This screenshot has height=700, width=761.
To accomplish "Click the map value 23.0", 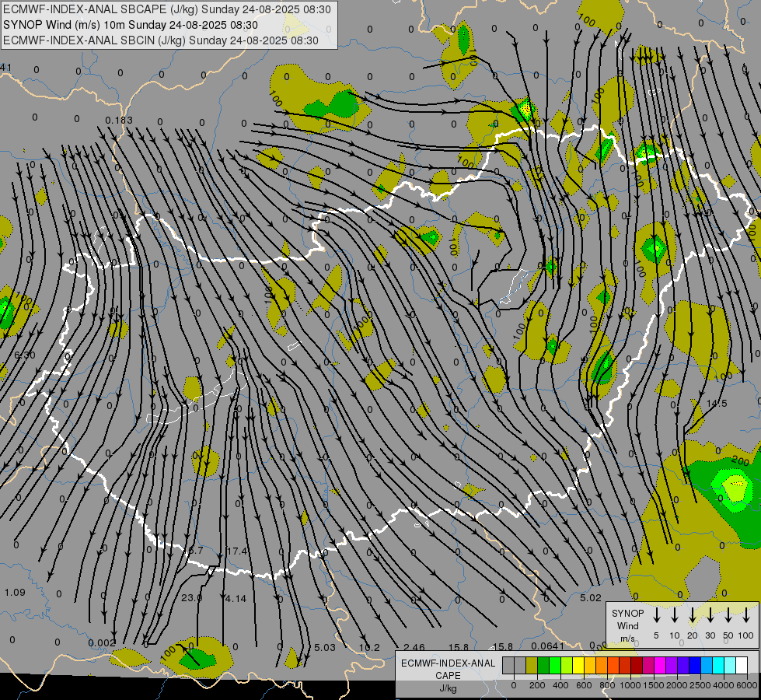I will [x=191, y=597].
